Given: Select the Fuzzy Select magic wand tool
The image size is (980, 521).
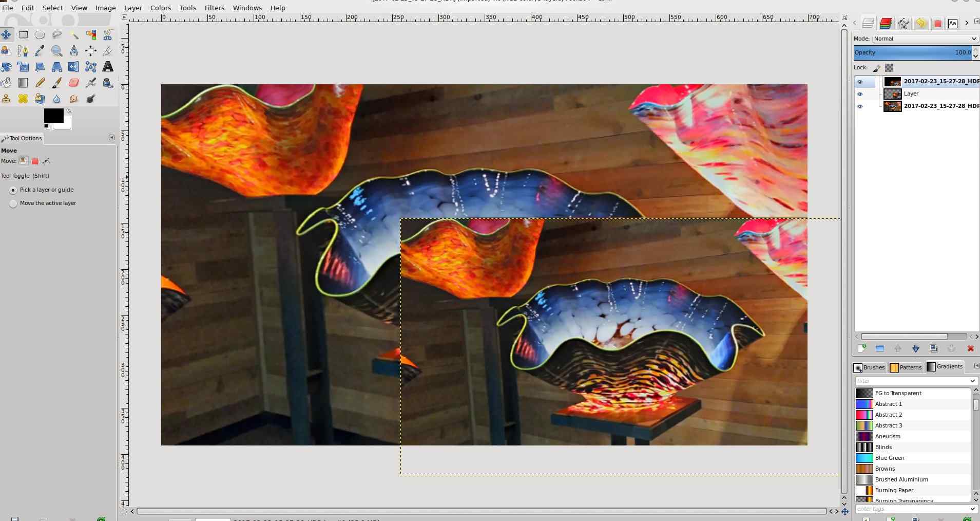Looking at the screenshot, I should pyautogui.click(x=74, y=35).
